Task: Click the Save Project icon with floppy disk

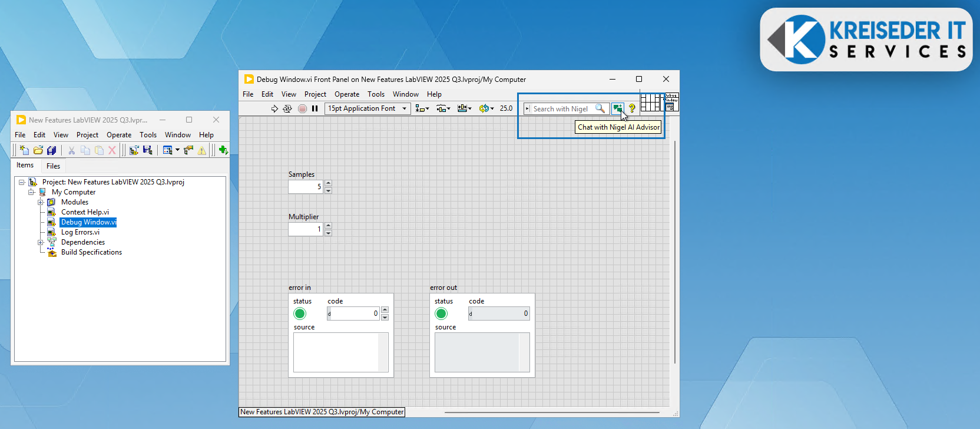Action: (147, 150)
